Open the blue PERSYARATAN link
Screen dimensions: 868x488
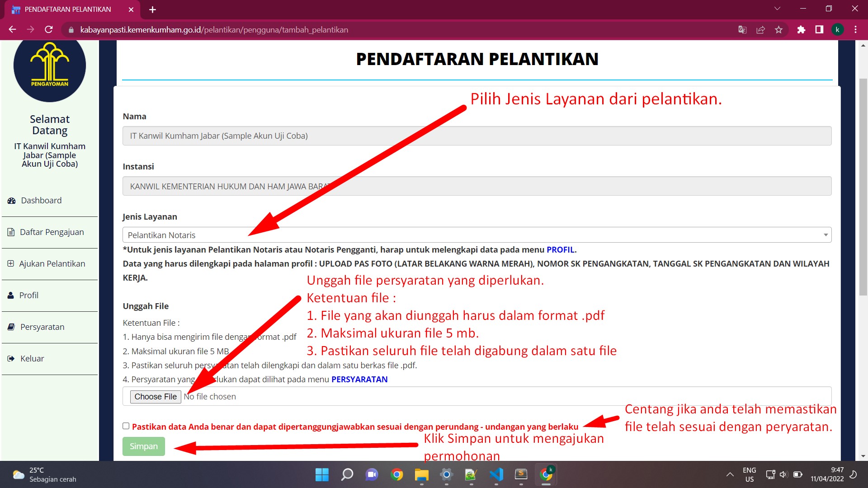[x=359, y=380]
